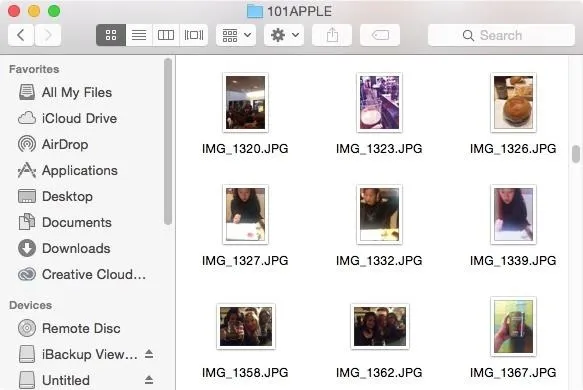Screen dimensions: 583x390
Task: Open the item arrangement dropdown
Action: [236, 35]
